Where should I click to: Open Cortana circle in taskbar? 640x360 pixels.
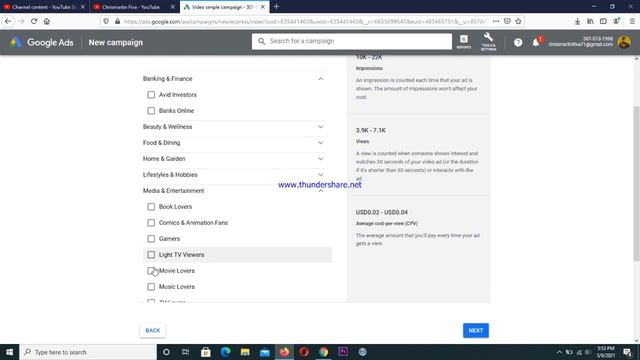166,352
